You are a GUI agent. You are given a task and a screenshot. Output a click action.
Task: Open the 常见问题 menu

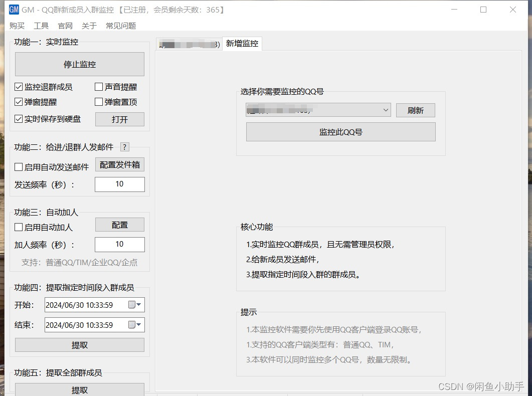[121, 26]
